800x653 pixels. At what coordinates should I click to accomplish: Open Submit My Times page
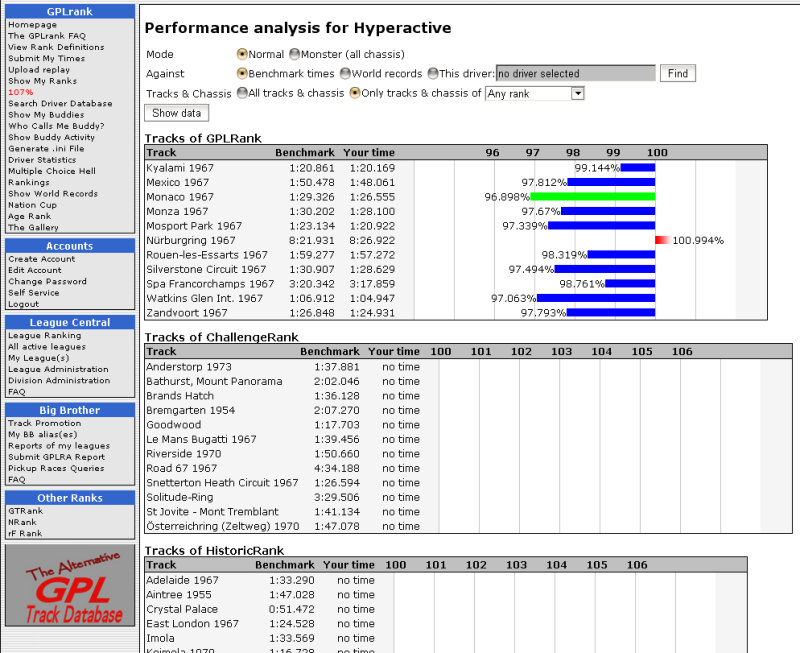[46, 58]
